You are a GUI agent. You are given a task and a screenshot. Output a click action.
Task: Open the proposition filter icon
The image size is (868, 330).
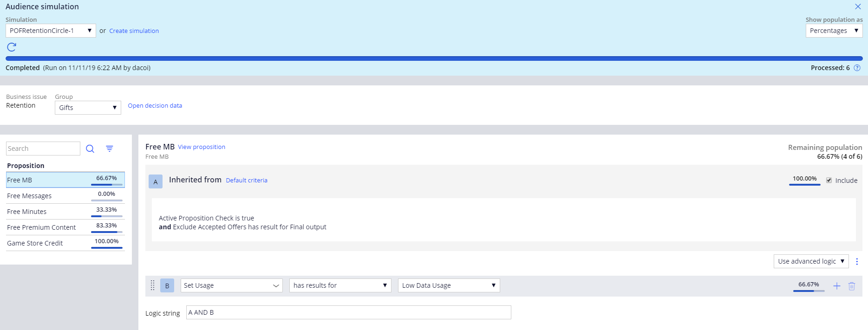pos(110,149)
